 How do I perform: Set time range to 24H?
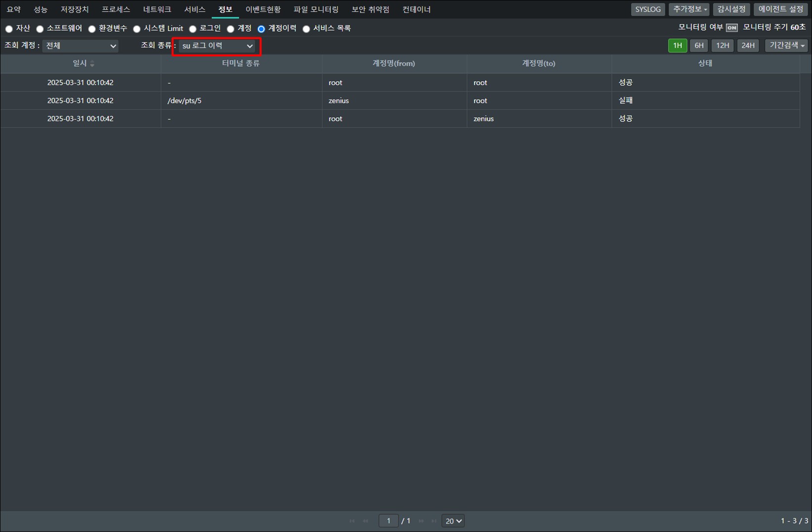coord(748,46)
